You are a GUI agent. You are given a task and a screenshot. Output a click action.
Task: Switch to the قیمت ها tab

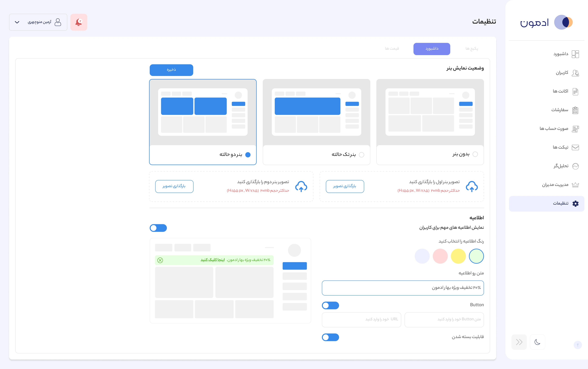[392, 49]
